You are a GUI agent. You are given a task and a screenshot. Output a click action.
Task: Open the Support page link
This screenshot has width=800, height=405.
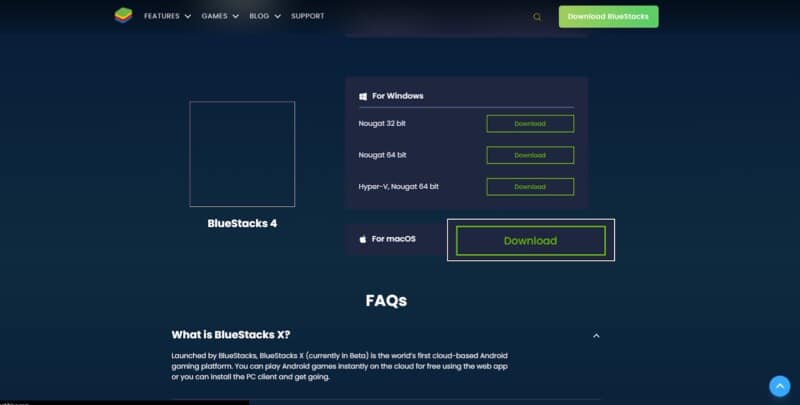pos(308,16)
